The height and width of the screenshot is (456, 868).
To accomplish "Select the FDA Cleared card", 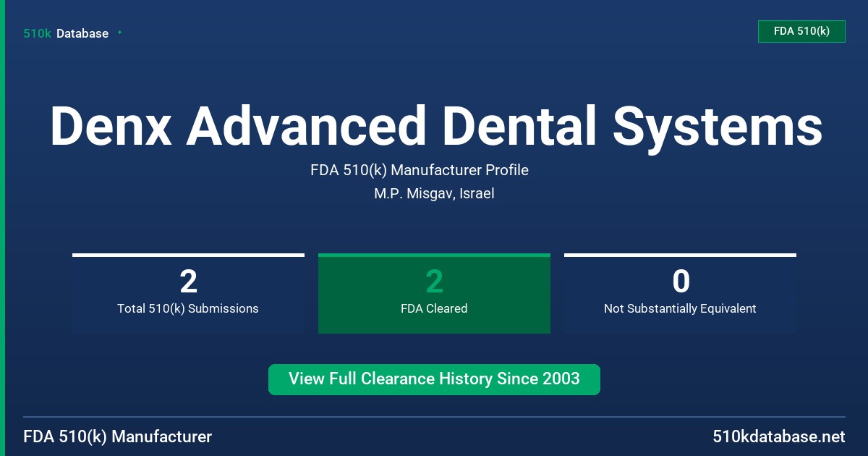I will tap(434, 293).
